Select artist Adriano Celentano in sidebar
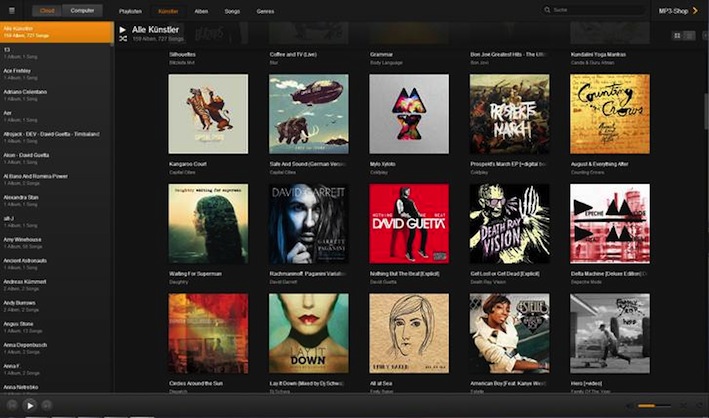This screenshot has height=418, width=709. point(57,95)
